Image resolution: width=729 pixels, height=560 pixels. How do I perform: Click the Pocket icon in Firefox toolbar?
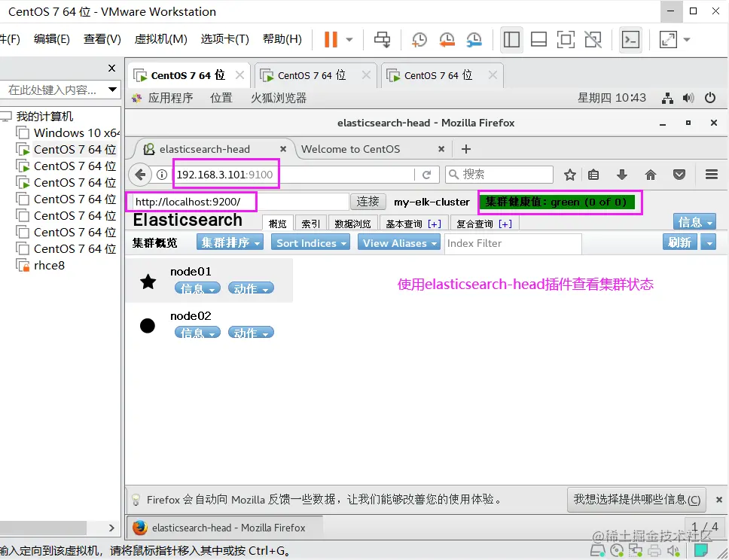pos(679,175)
